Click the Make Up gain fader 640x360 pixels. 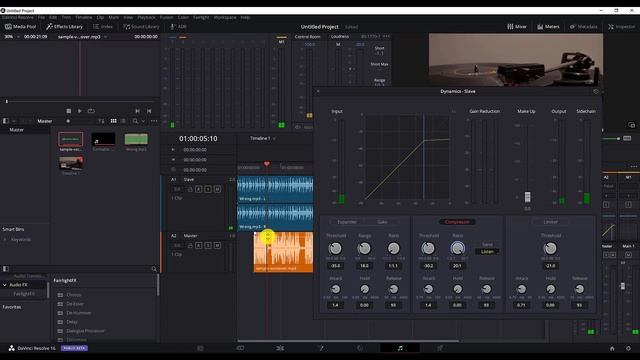pyautogui.click(x=527, y=197)
